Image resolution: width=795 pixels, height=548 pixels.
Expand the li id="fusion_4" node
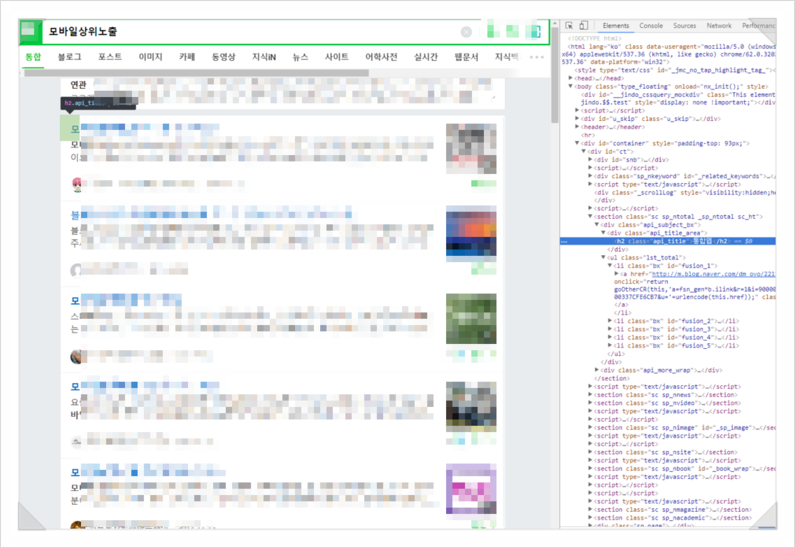click(610, 337)
